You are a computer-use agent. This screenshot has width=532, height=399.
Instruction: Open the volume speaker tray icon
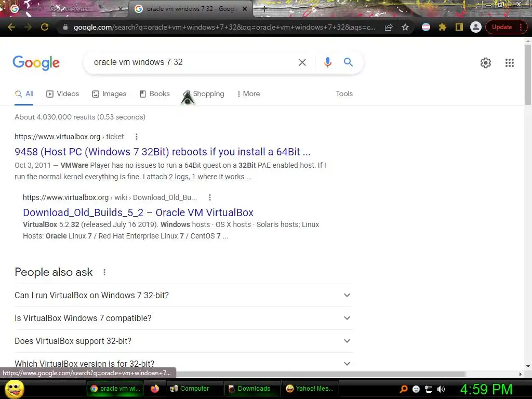[x=441, y=389]
